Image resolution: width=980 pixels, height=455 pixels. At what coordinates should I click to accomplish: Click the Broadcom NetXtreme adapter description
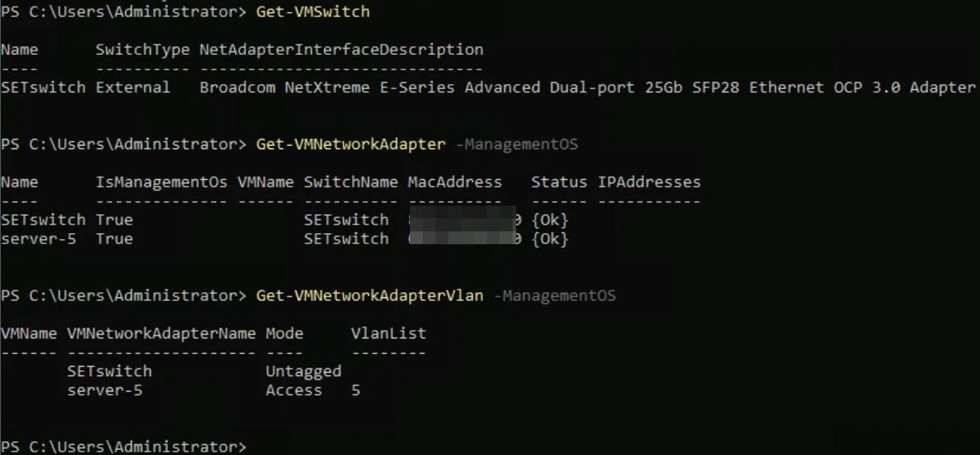tap(587, 87)
